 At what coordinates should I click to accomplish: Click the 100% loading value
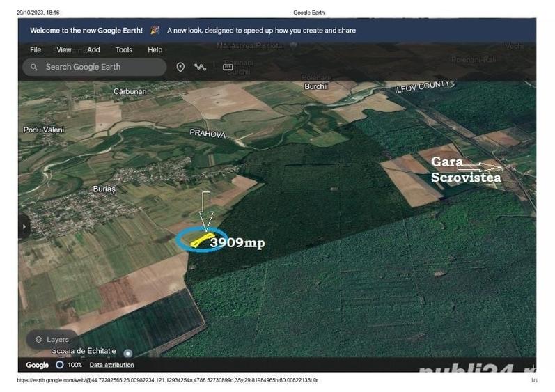click(x=75, y=365)
